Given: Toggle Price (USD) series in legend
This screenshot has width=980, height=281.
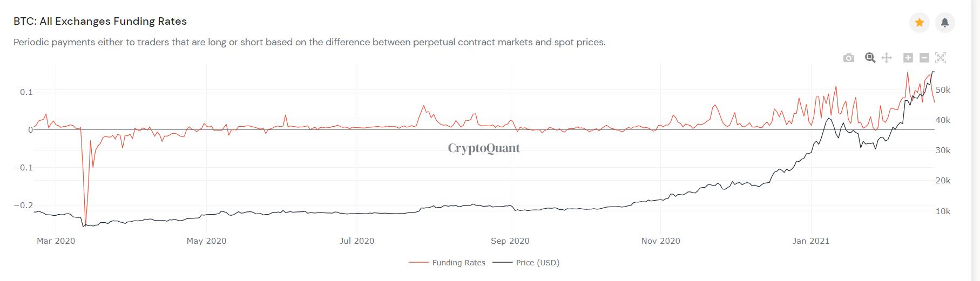Looking at the screenshot, I should tap(537, 263).
